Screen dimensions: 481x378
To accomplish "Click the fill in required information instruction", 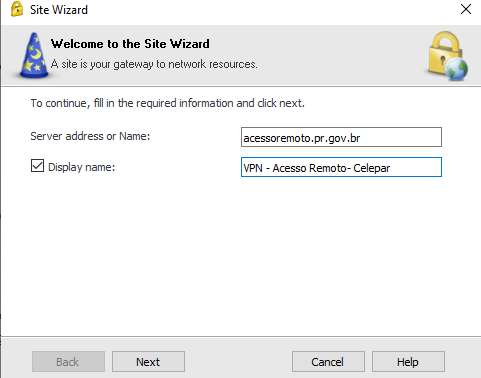I will [168, 103].
